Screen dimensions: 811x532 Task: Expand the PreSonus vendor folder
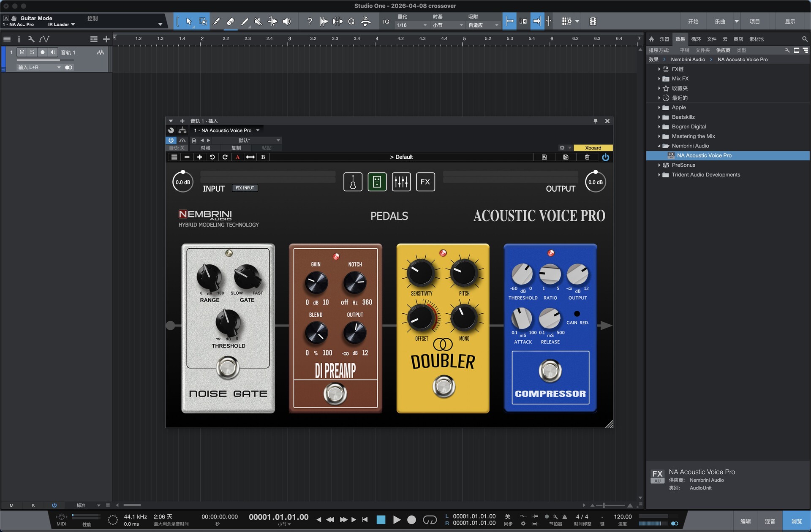659,165
